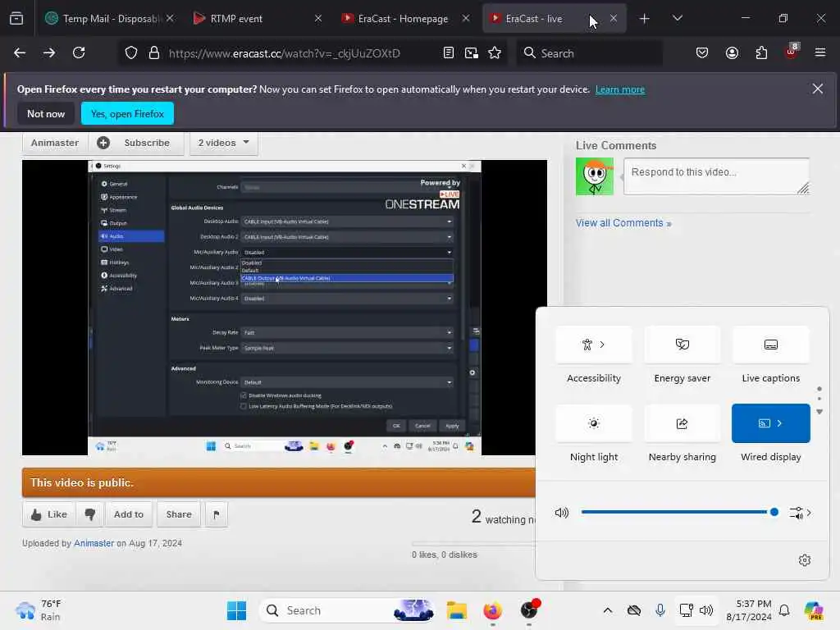This screenshot has height=630, width=840.
Task: Open View all Comments link
Action: (x=623, y=223)
